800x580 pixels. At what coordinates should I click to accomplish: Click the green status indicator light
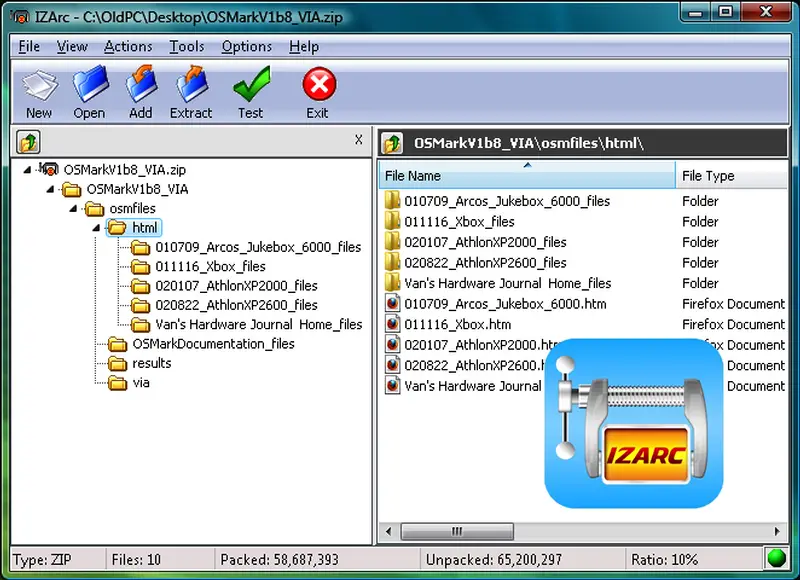[x=776, y=558]
